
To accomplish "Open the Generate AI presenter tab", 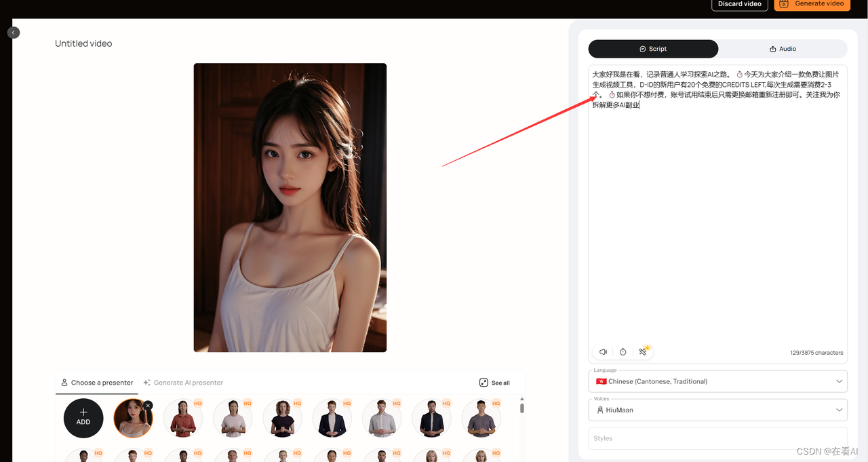I will [183, 383].
